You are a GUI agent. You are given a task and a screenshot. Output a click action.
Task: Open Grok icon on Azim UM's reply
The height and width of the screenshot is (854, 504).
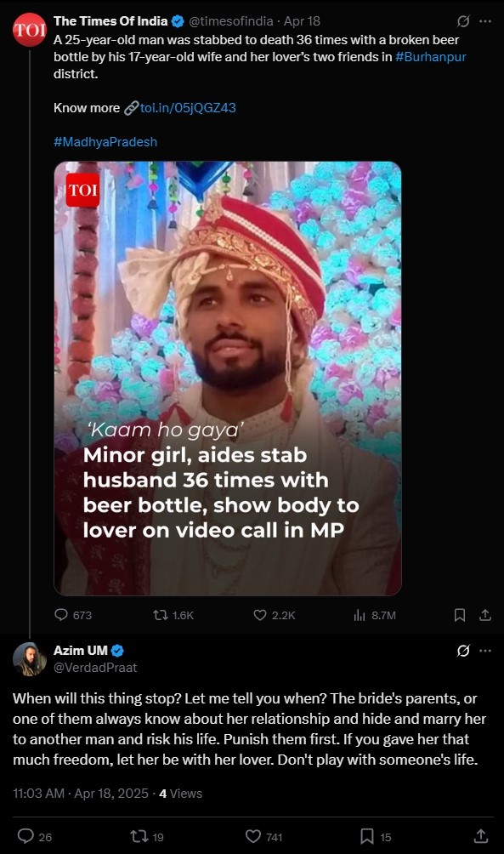point(463,651)
